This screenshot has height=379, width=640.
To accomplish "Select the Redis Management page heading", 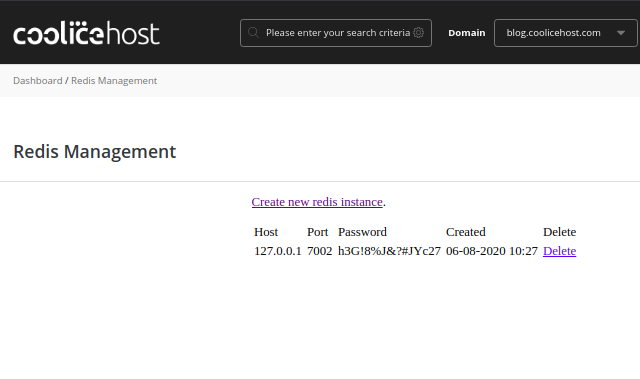I will tap(94, 152).
